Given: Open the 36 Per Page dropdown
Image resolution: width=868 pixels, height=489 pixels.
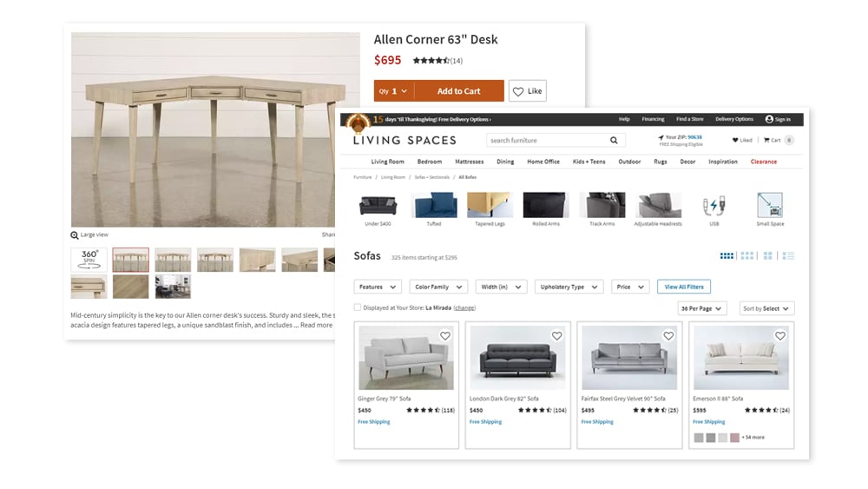Looking at the screenshot, I should [701, 308].
